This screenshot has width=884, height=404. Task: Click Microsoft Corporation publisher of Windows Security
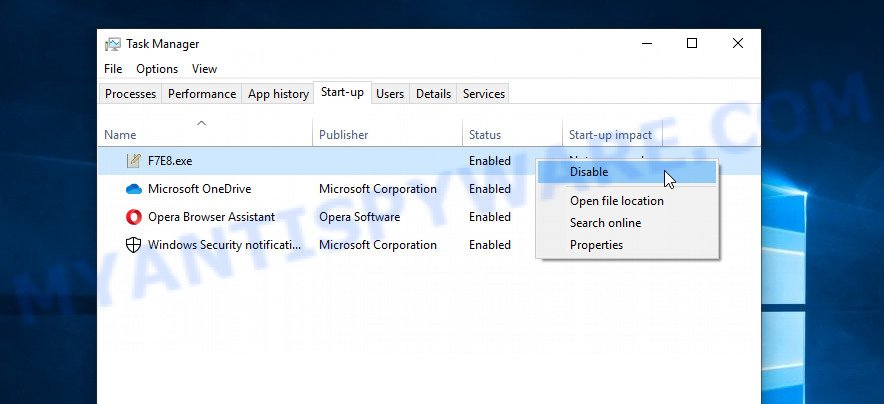(x=378, y=245)
